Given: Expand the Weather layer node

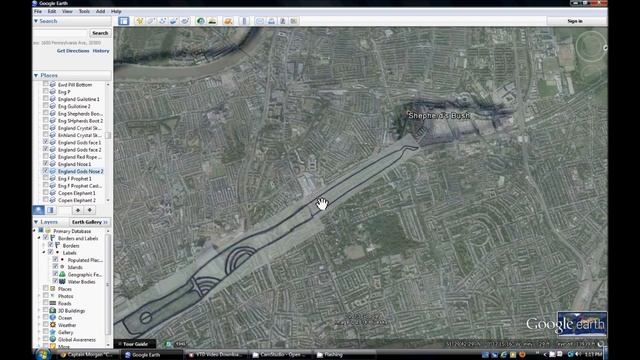Looking at the screenshot, I should click(x=39, y=325).
